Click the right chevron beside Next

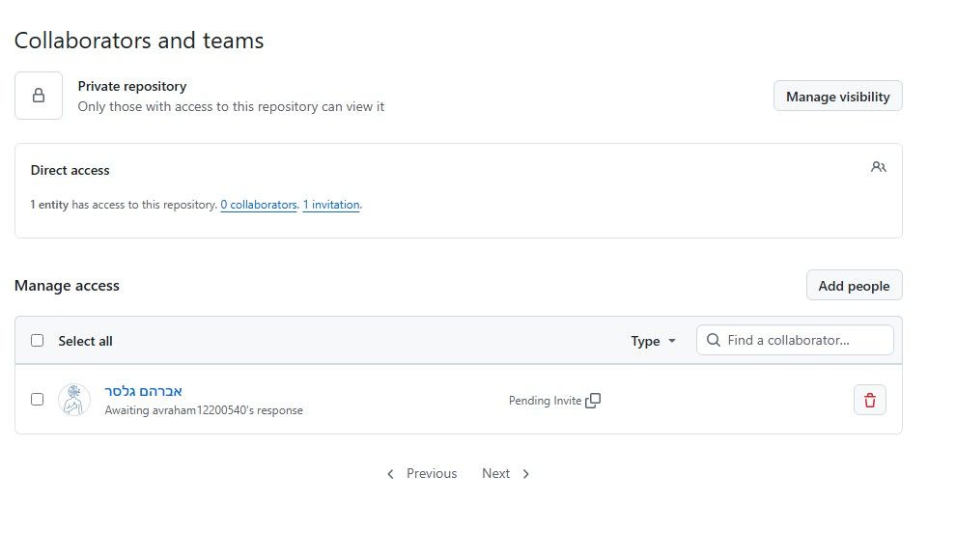pyautogui.click(x=525, y=474)
